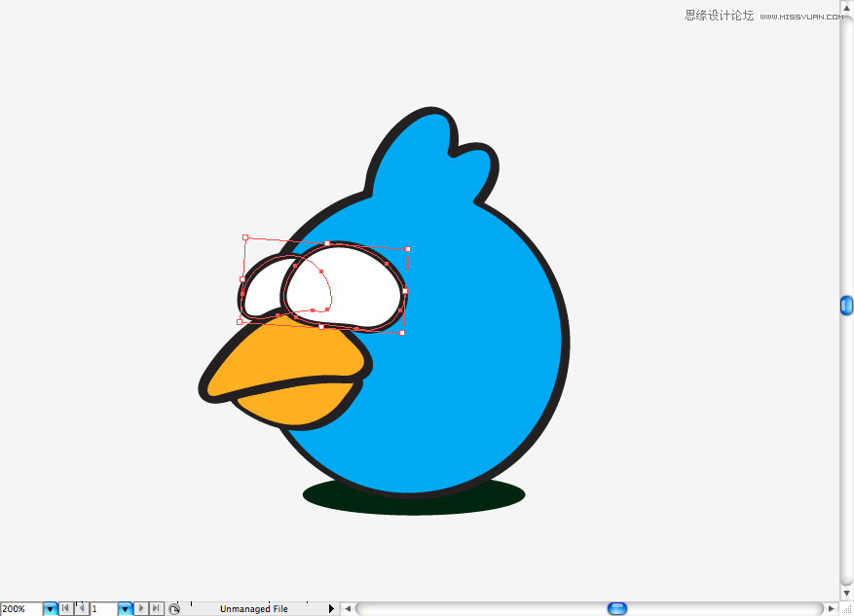Click the artboard number field

[104, 609]
